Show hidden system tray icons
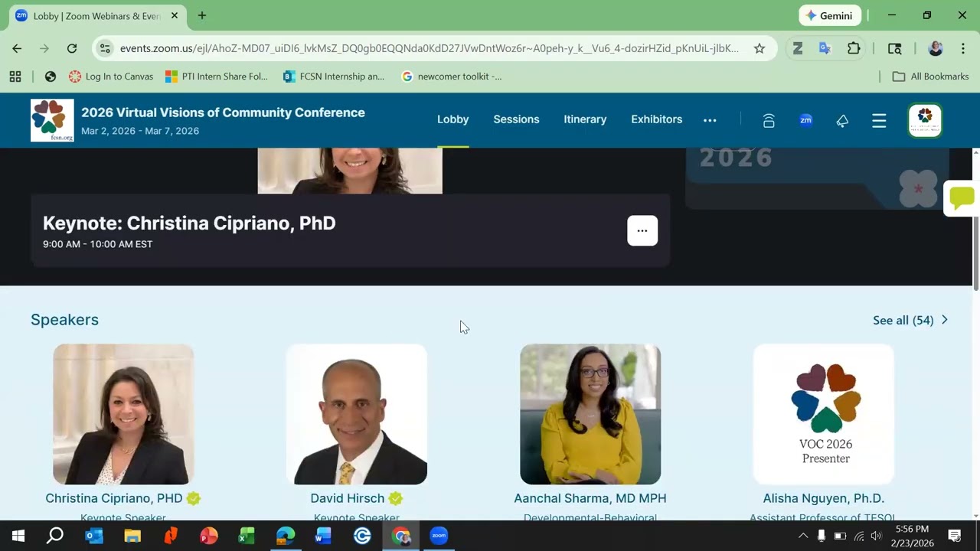Screen dimensions: 980x551 pos(803,536)
